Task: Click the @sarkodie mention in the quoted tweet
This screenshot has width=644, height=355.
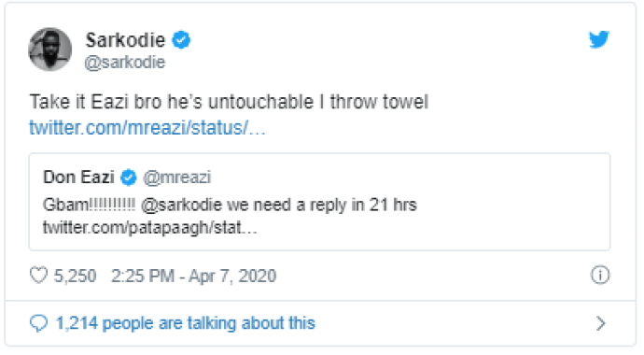Action: tap(182, 205)
